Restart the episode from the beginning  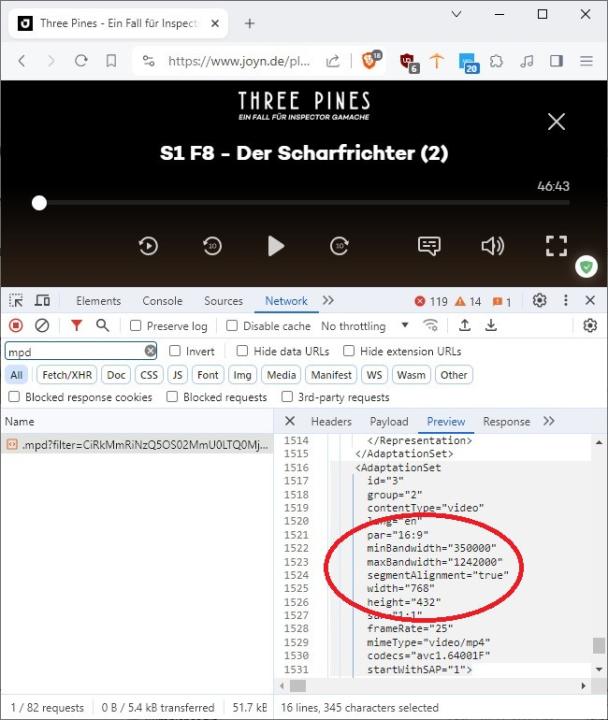[x=148, y=246]
